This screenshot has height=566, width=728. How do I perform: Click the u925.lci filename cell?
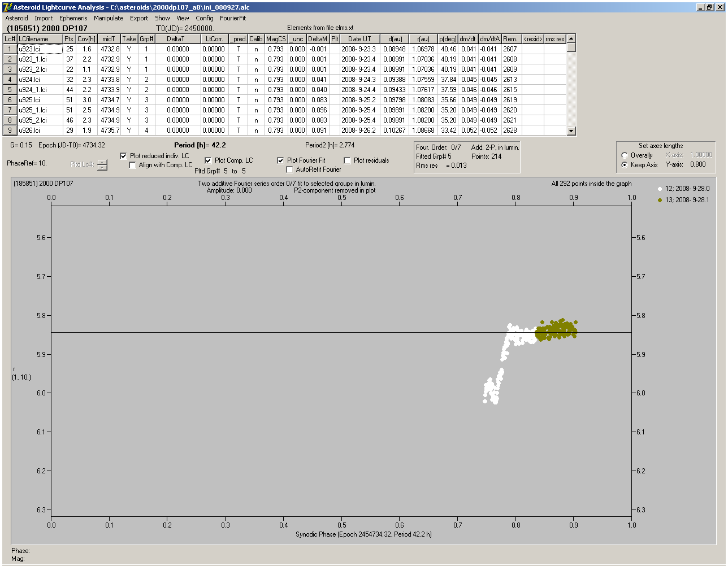(x=40, y=100)
